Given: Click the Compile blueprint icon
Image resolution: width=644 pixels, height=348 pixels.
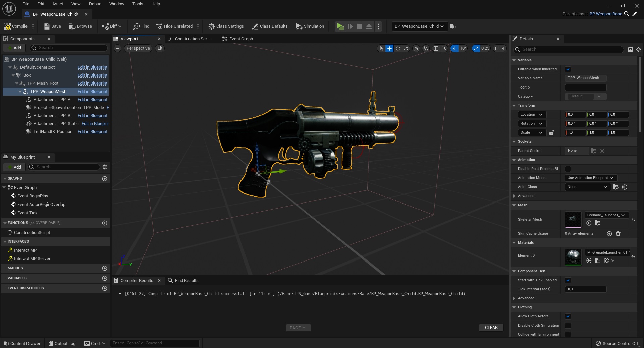Looking at the screenshot, I should pyautogui.click(x=8, y=26).
